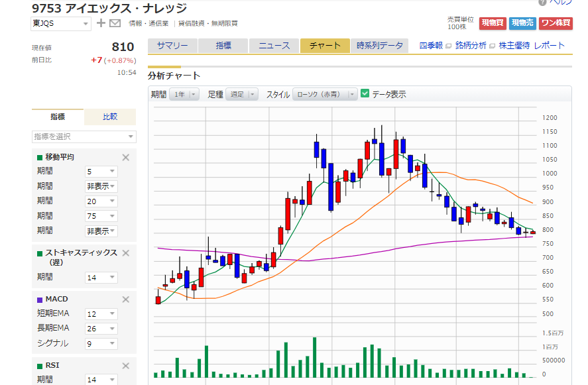Remove the 移動平均 indicator with its X icon
This screenshot has height=385, width=588.
(125, 158)
